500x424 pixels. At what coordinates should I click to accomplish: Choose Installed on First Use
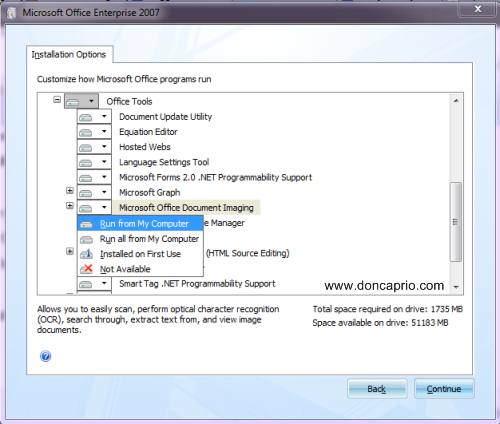tap(140, 254)
